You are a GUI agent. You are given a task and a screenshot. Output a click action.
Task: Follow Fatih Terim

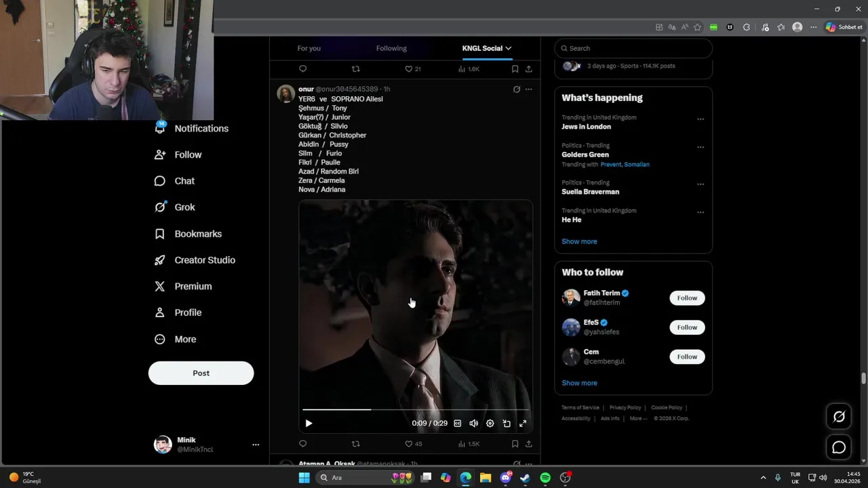[x=687, y=298]
